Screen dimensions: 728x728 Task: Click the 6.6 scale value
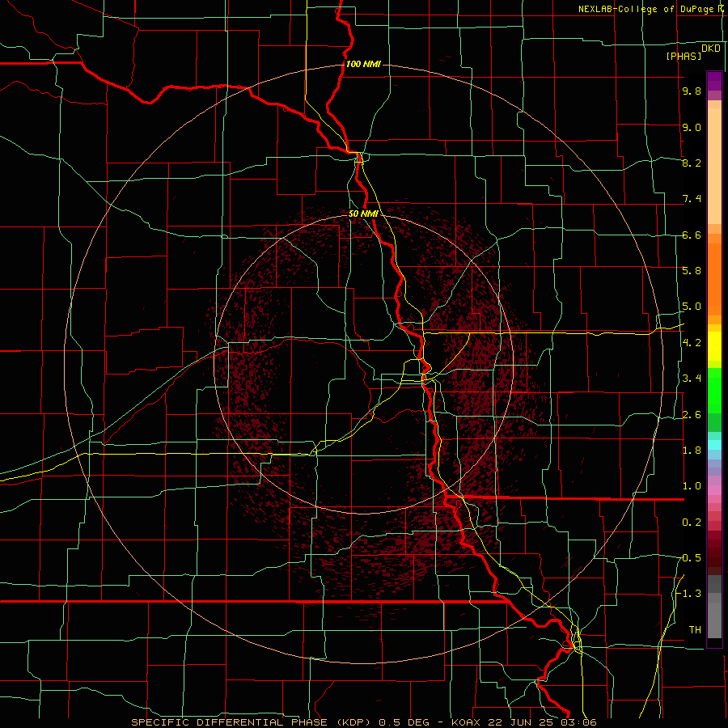tap(692, 235)
